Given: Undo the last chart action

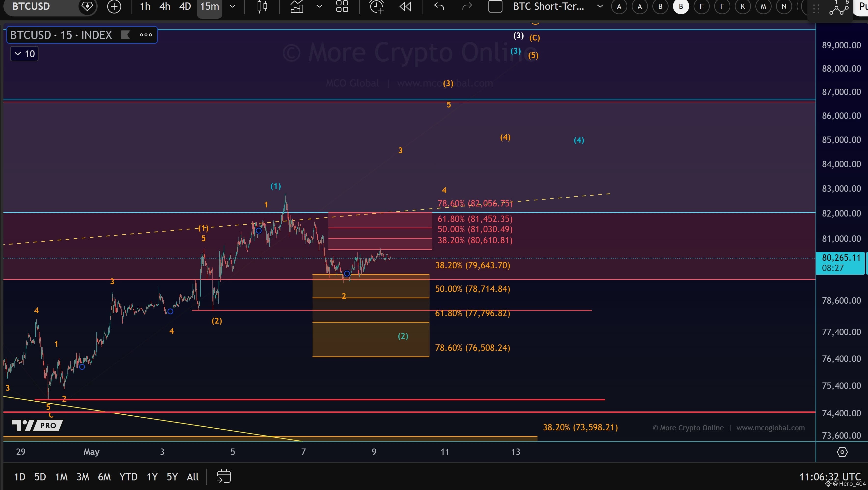Looking at the screenshot, I should [x=439, y=6].
